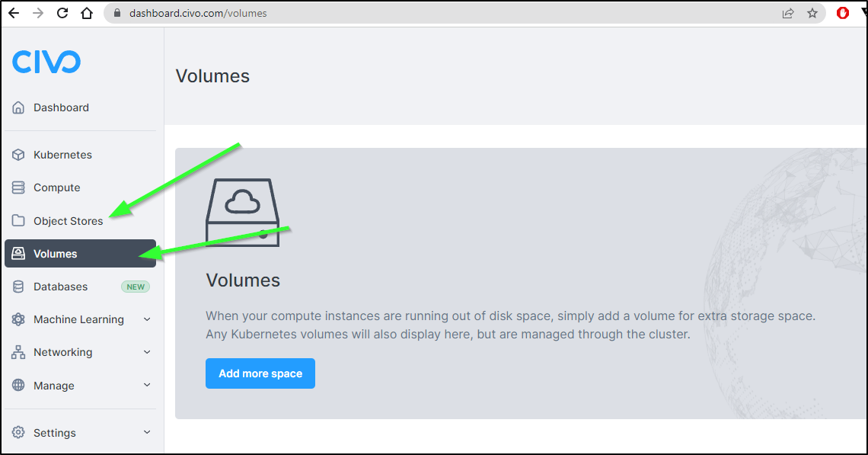Open the Dashboard home icon
The width and height of the screenshot is (868, 455).
click(x=18, y=107)
